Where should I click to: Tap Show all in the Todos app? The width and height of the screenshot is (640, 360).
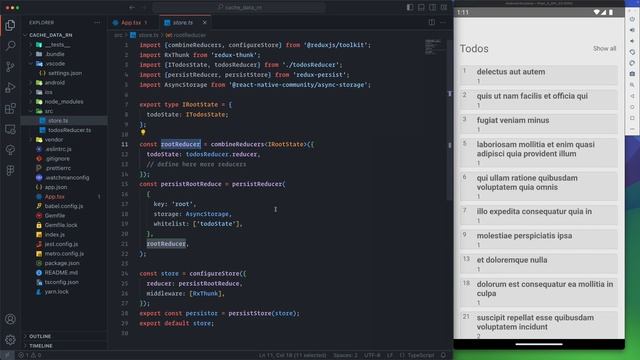604,49
